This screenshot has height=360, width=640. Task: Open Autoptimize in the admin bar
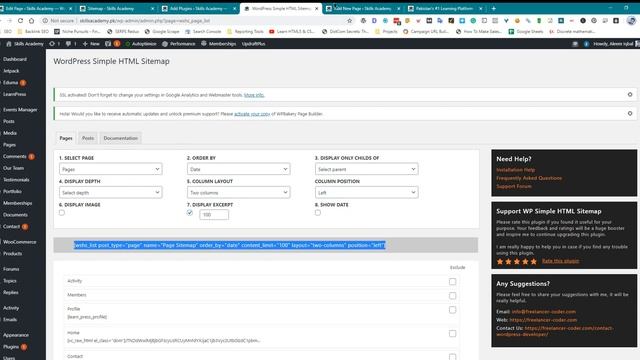(x=141, y=44)
